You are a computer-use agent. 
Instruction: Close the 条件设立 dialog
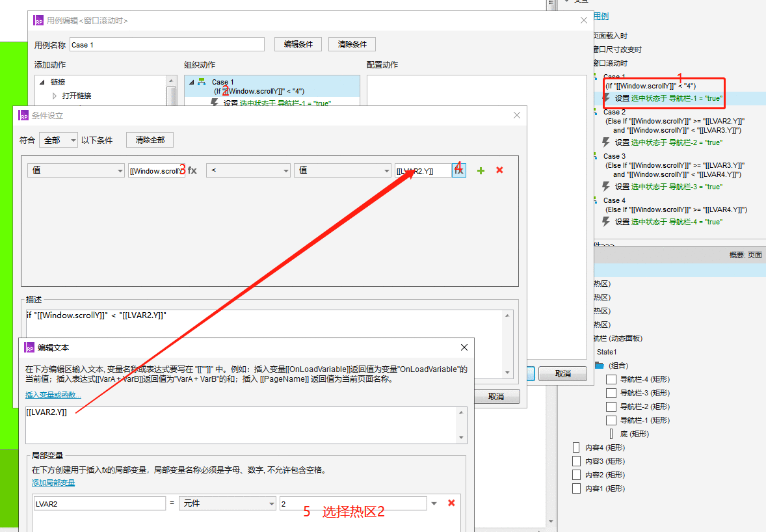(x=517, y=115)
